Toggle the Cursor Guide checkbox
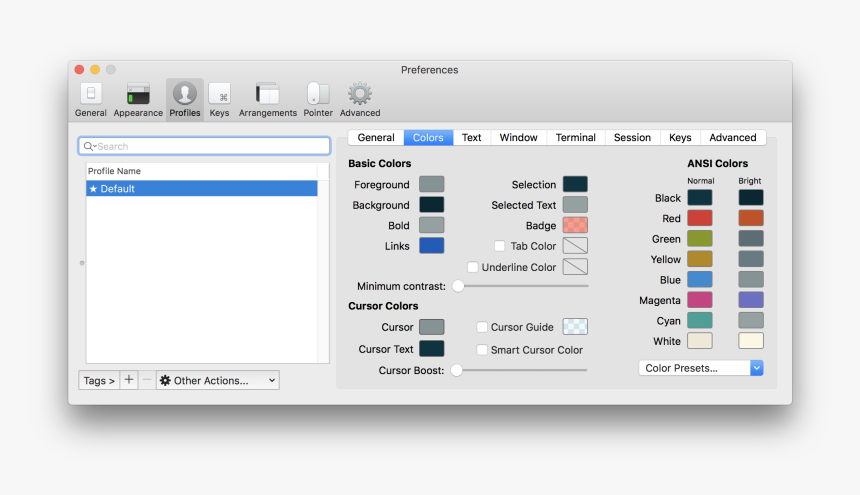860x495 pixels. coord(482,327)
